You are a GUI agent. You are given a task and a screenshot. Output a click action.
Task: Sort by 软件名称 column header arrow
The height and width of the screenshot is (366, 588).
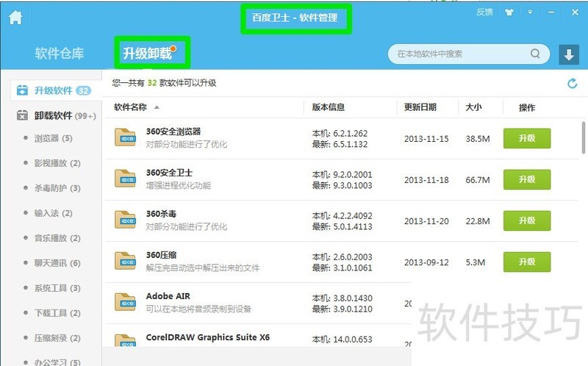(x=157, y=108)
